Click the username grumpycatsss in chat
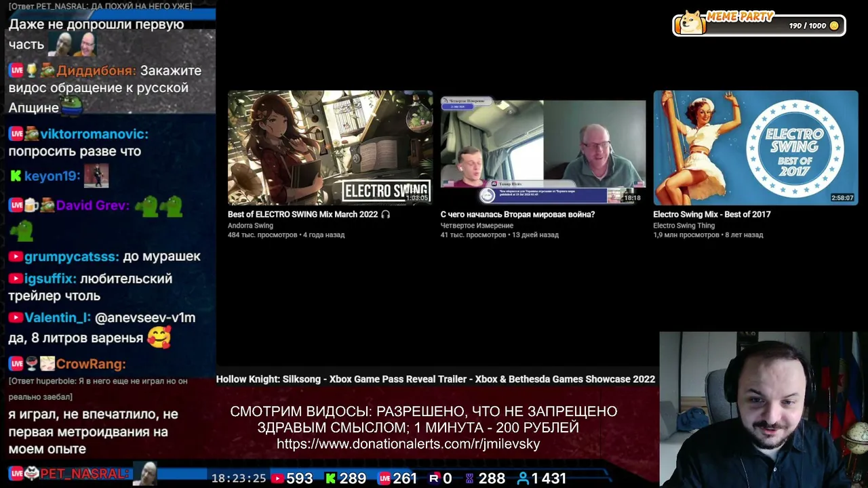 point(72,257)
